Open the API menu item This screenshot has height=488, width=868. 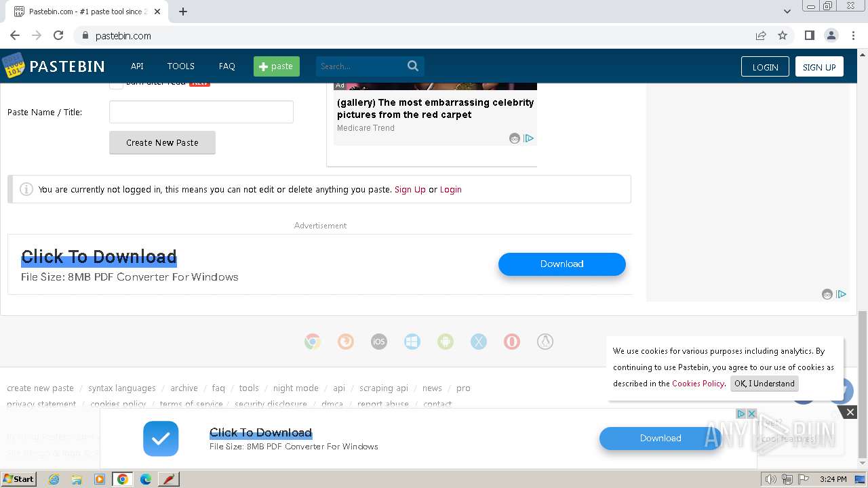137,66
